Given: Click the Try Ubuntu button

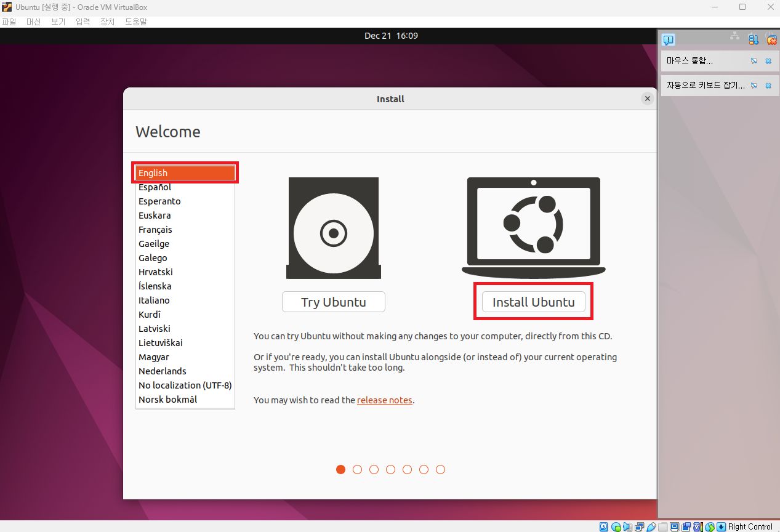Looking at the screenshot, I should coord(334,302).
